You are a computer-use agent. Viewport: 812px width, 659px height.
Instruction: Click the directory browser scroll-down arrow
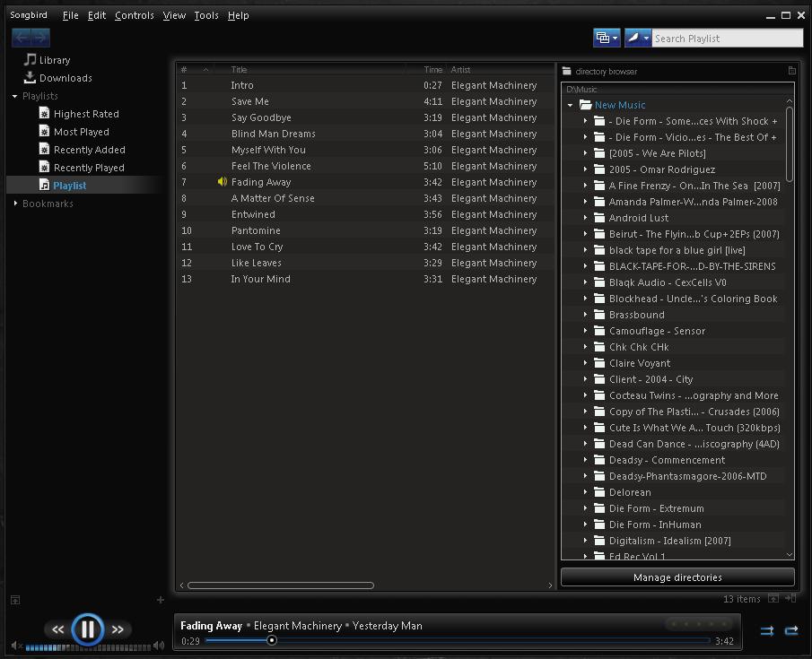(x=790, y=554)
